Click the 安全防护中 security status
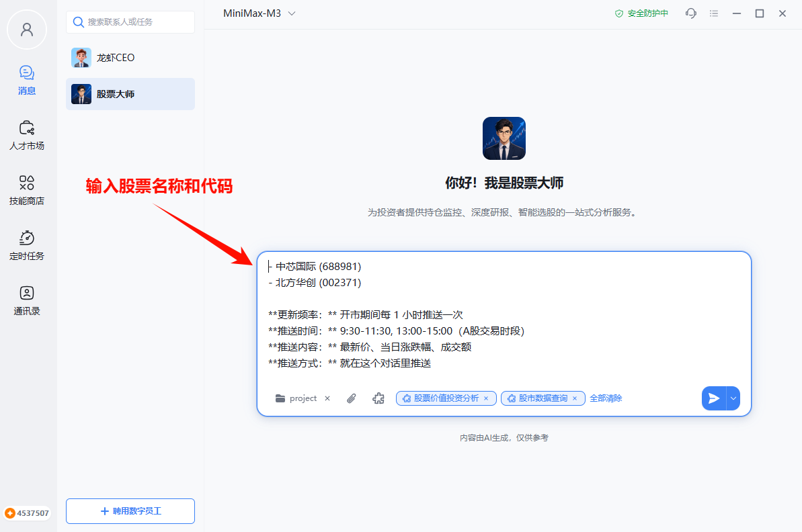 pos(641,13)
